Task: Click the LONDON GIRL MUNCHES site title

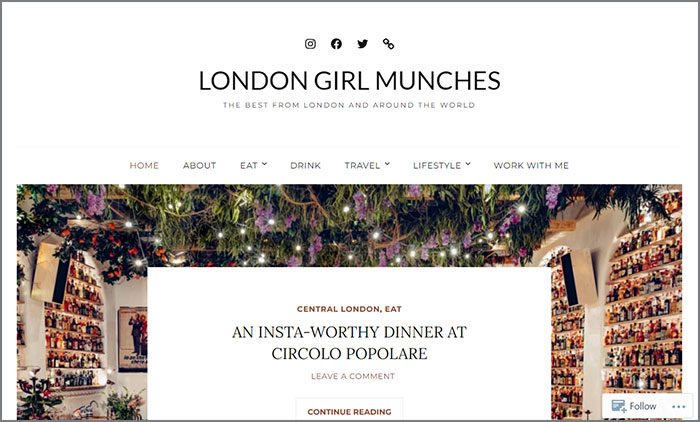Action: click(x=350, y=80)
